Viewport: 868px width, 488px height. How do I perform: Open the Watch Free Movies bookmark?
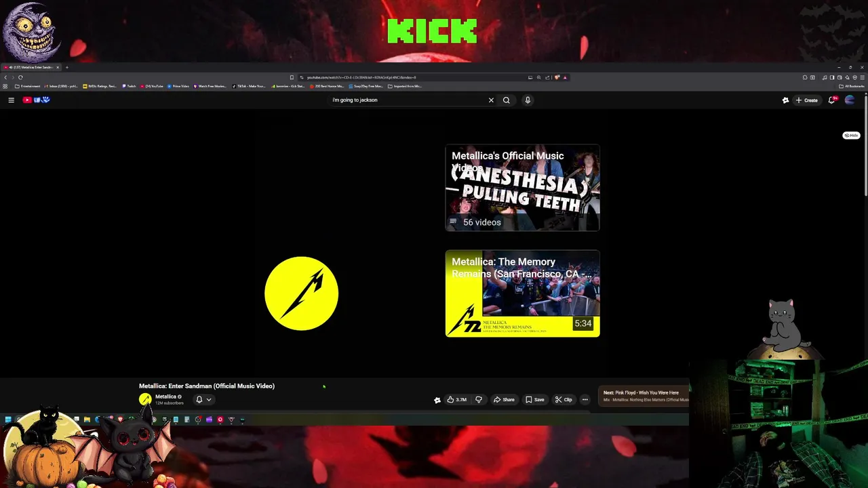point(211,86)
